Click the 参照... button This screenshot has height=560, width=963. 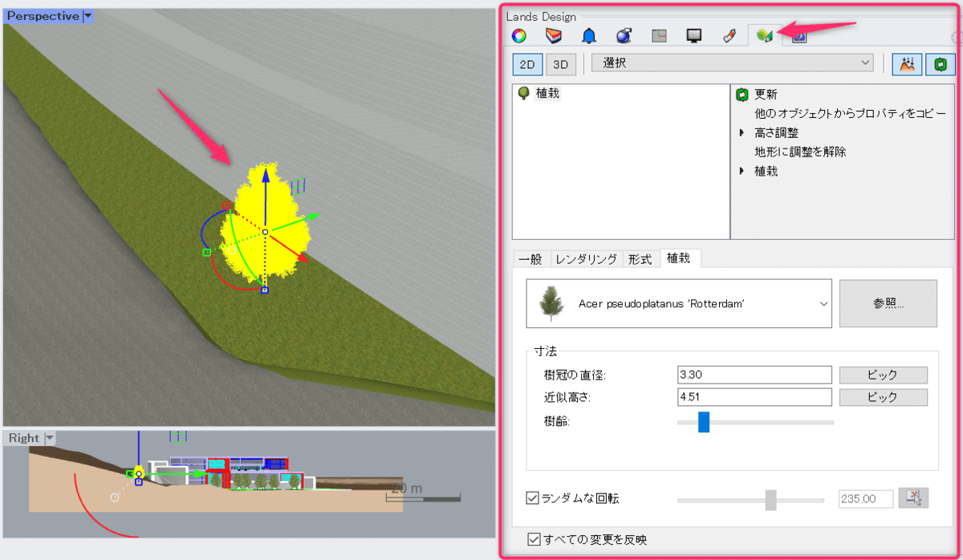[888, 304]
